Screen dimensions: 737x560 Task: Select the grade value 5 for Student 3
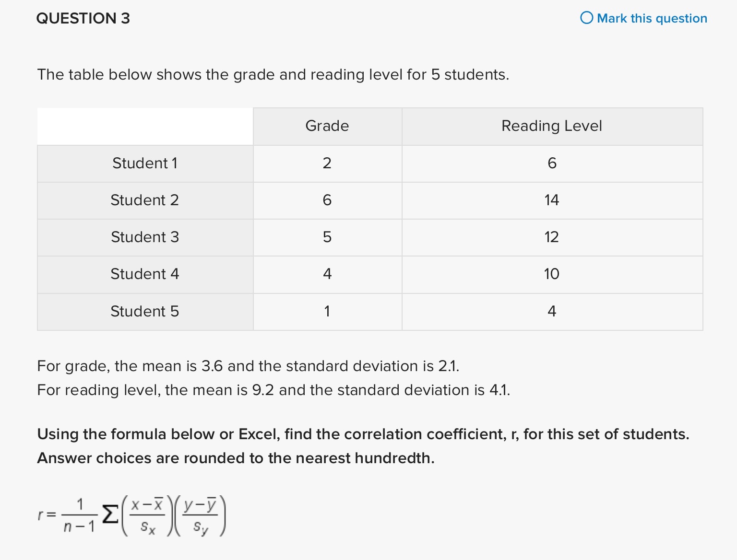[x=327, y=237]
